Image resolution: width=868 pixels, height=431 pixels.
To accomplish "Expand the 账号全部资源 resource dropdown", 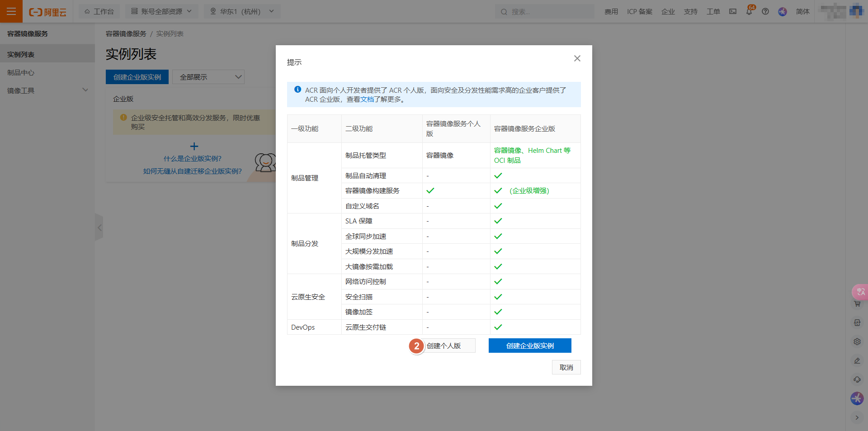I will click(x=161, y=11).
